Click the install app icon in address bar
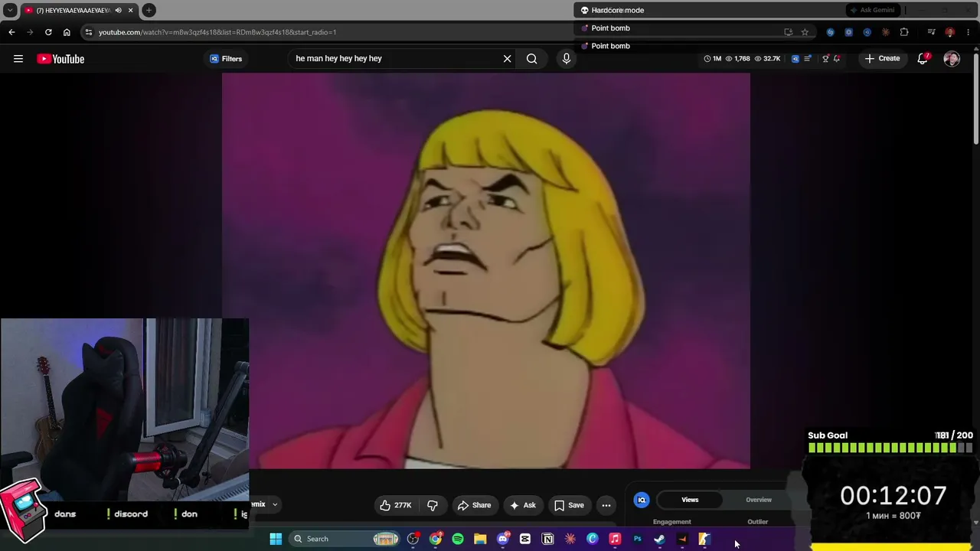The image size is (980, 551). coord(788,32)
